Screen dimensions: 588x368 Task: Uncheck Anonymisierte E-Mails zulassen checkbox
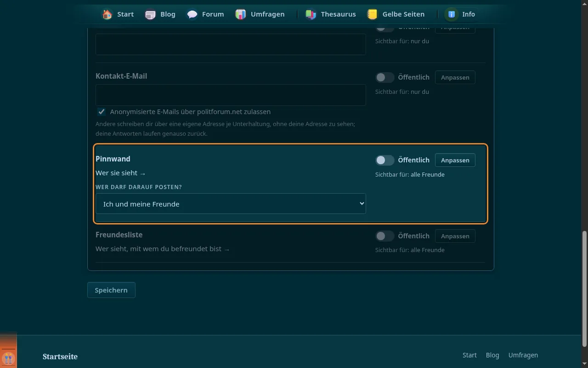point(101,112)
